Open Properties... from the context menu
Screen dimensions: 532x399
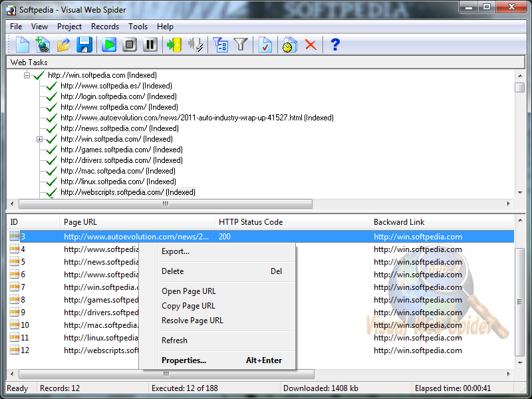point(217,360)
